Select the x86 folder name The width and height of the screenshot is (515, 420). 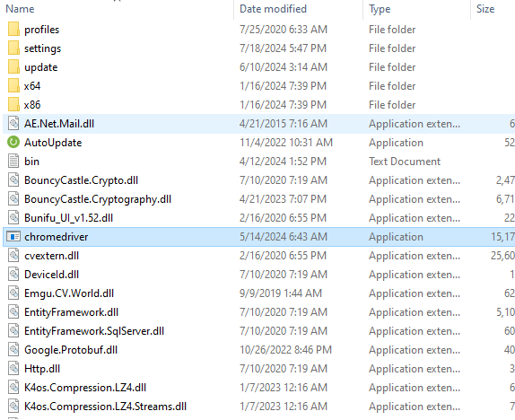click(32, 105)
